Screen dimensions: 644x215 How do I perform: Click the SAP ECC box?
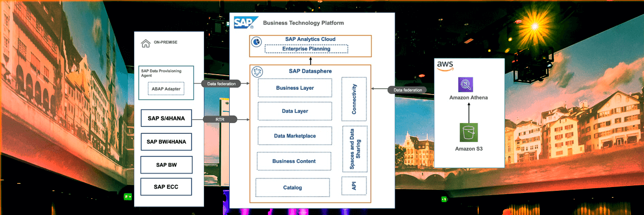point(166,187)
